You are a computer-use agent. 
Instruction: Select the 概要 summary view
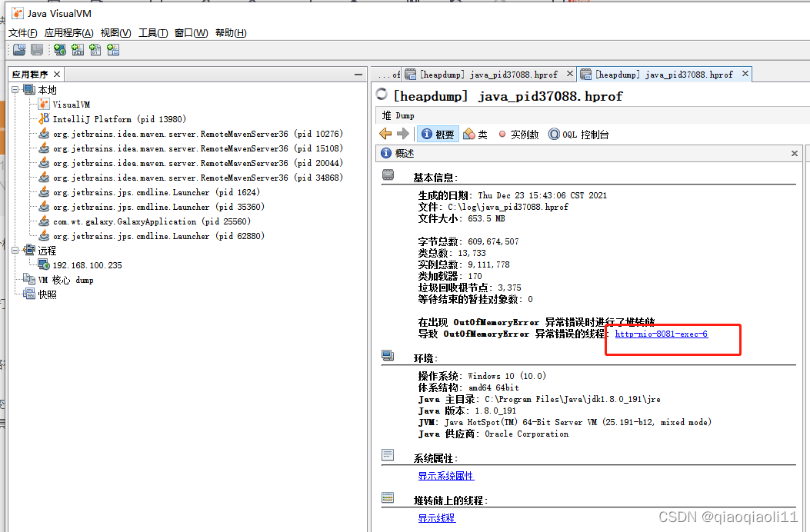[438, 135]
